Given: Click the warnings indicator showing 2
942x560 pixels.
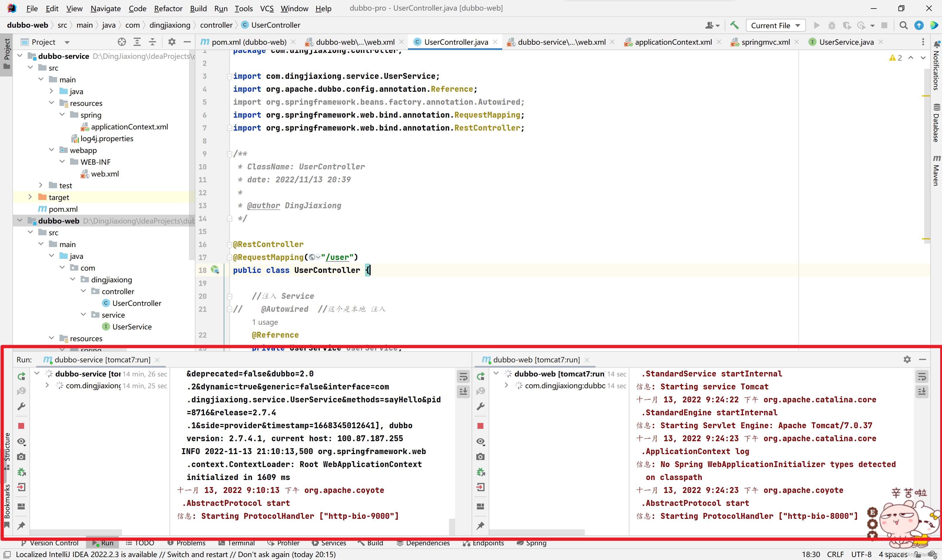Looking at the screenshot, I should [x=895, y=58].
